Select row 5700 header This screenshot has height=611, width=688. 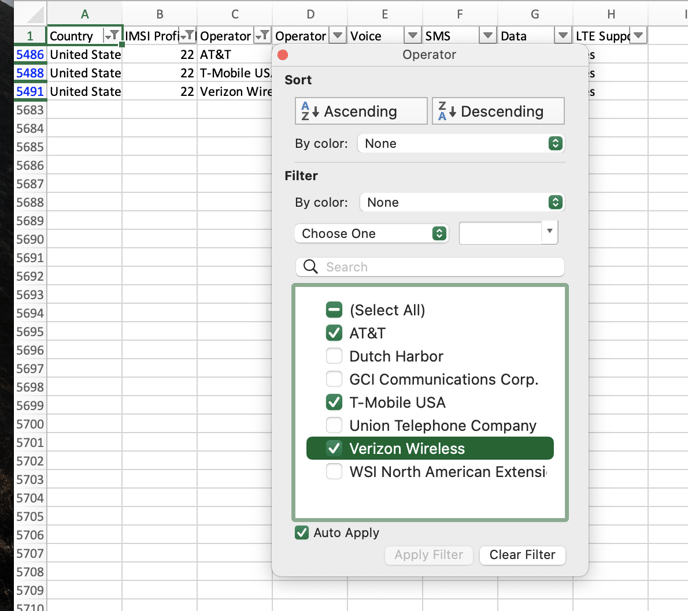pos(30,424)
